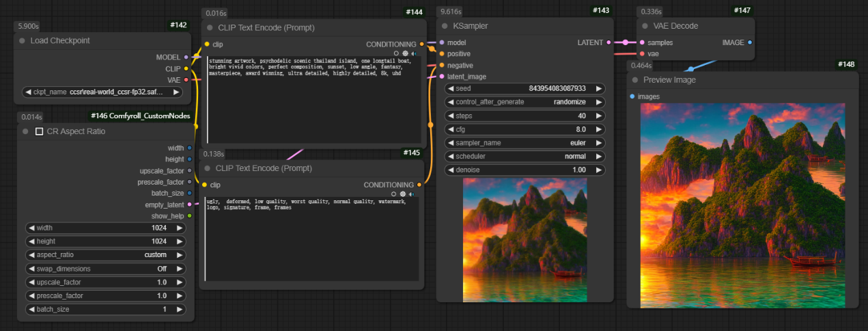Viewport: 868px width, 331px height.
Task: Collapse the Load Checkpoint node using its title dot
Action: [23, 41]
